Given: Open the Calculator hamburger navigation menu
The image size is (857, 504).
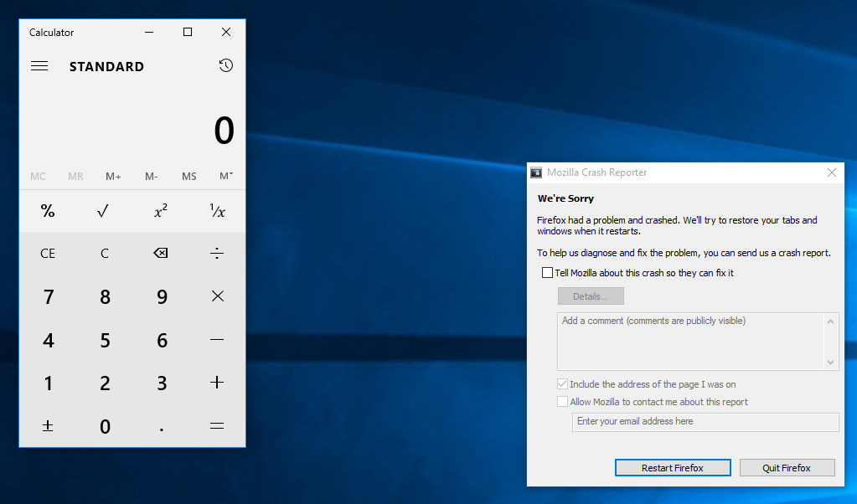Looking at the screenshot, I should pos(39,66).
